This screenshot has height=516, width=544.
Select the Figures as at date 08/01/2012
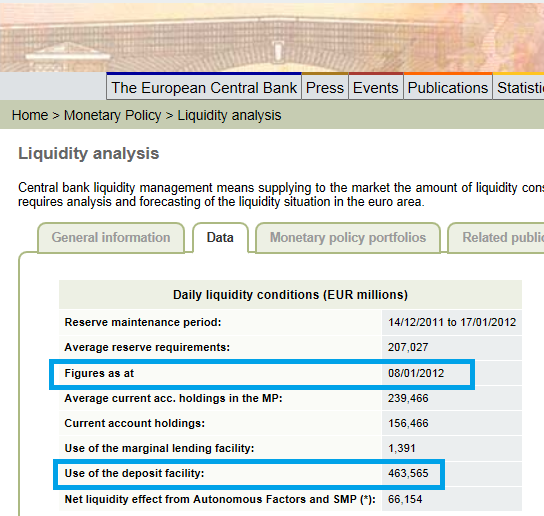(x=416, y=373)
